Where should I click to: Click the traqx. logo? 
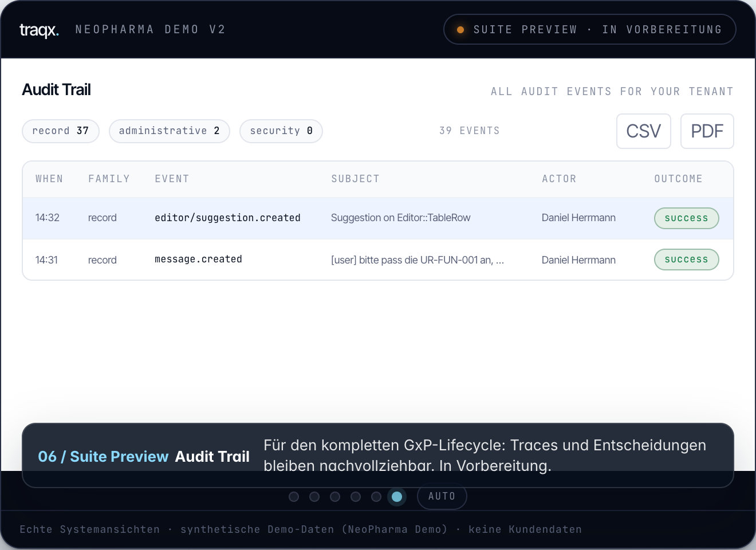pos(39,30)
